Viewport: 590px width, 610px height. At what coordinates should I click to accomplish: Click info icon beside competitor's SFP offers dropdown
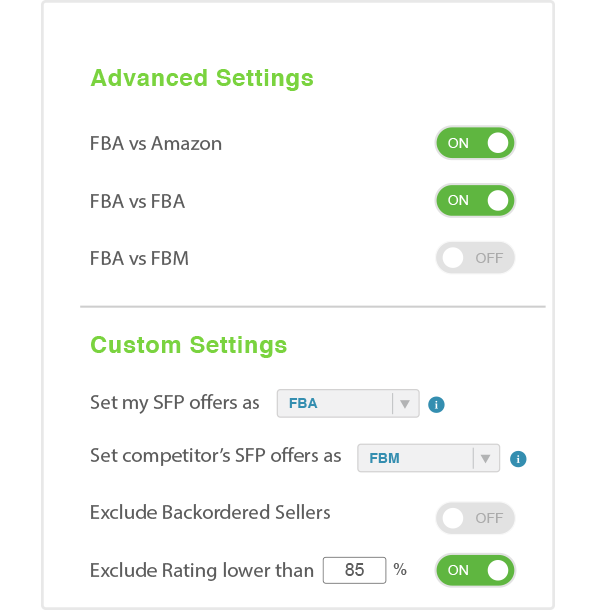coord(518,459)
